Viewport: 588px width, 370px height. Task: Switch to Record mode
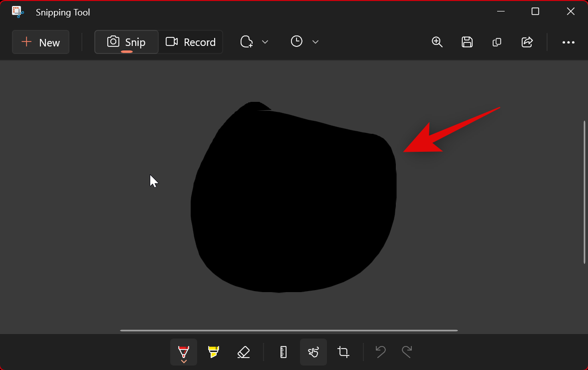(x=191, y=42)
